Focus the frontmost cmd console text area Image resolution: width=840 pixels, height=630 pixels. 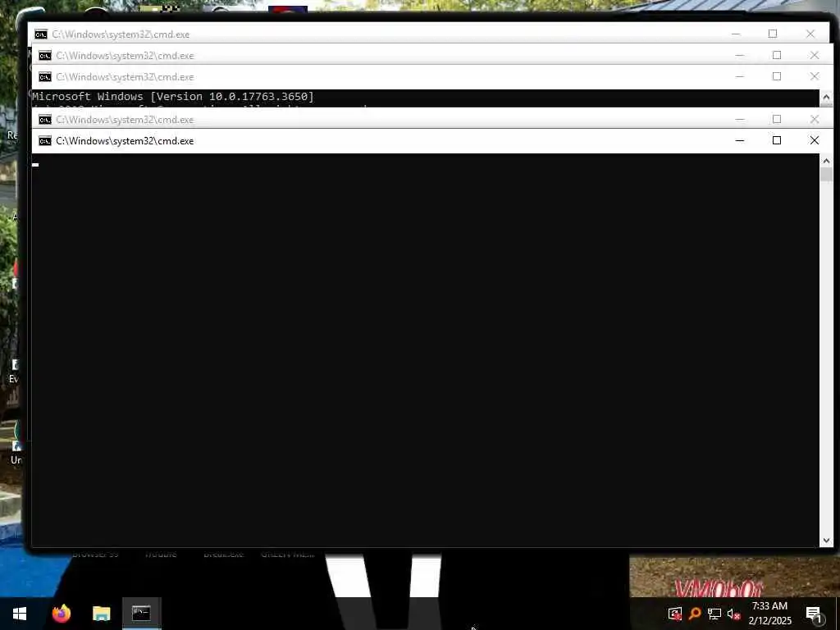pos(426,350)
